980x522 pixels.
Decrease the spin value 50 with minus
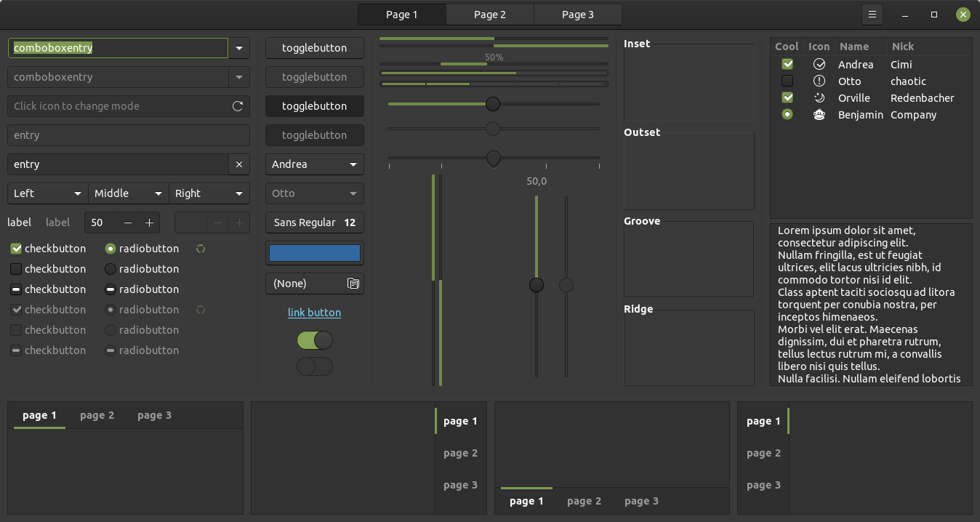click(x=128, y=222)
